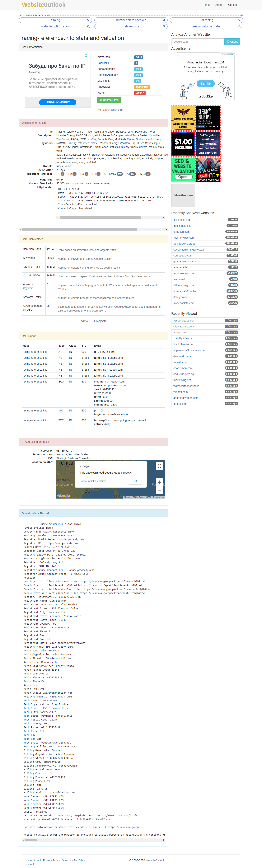Open the View Full Report link
Image resolution: width=262 pixels, height=868 pixels.
click(94, 321)
